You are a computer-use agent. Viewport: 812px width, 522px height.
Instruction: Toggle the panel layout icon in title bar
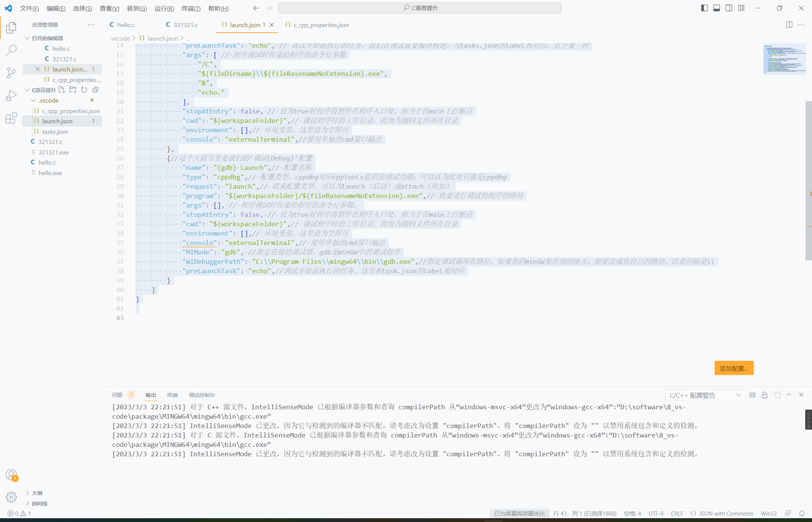717,8
